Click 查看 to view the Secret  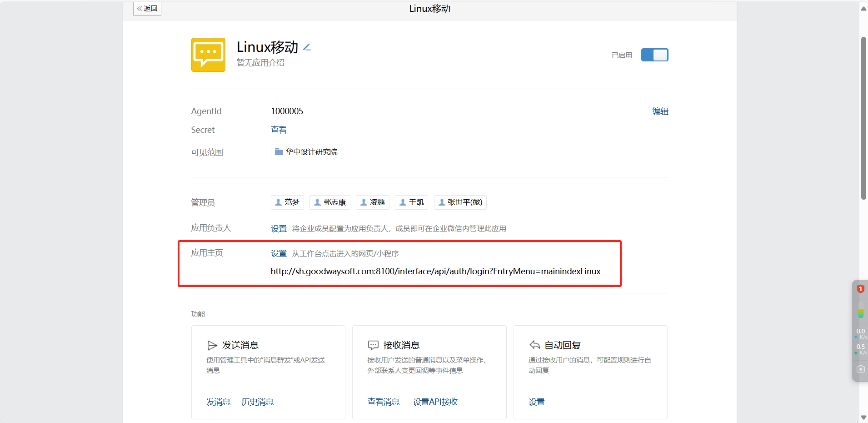[x=279, y=130]
